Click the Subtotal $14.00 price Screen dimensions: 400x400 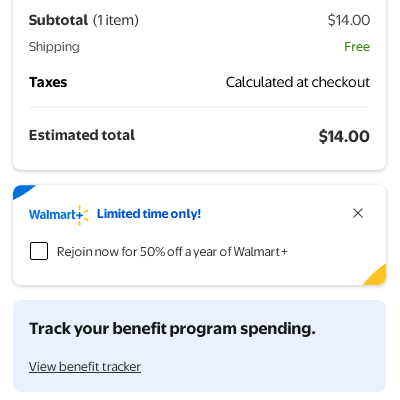point(349,20)
